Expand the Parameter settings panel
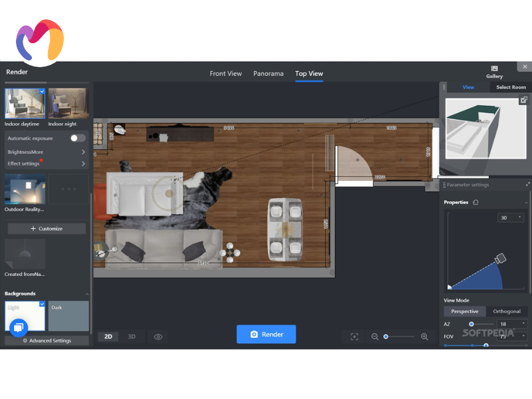 (x=527, y=184)
